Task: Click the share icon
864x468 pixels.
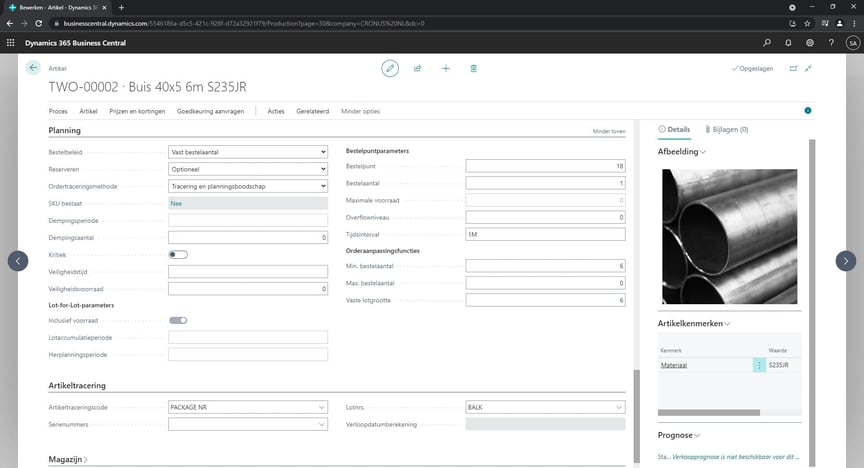Action: [x=418, y=68]
